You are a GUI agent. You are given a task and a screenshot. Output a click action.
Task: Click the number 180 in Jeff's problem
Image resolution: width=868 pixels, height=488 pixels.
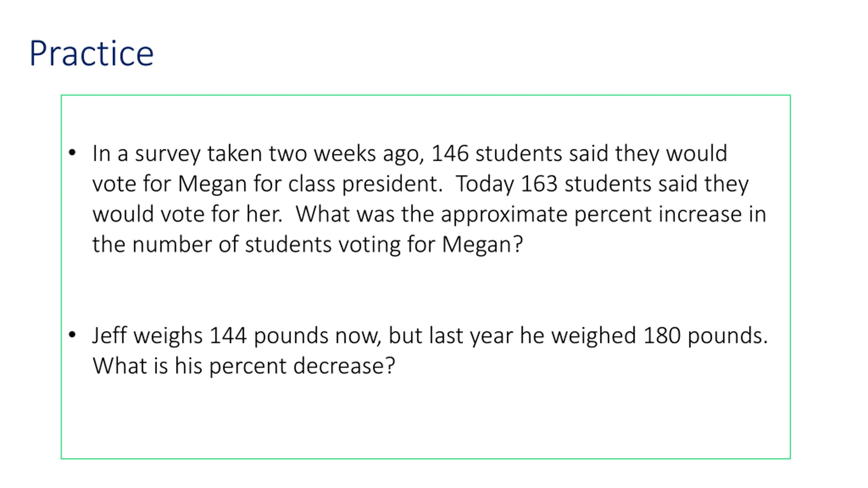tap(662, 336)
